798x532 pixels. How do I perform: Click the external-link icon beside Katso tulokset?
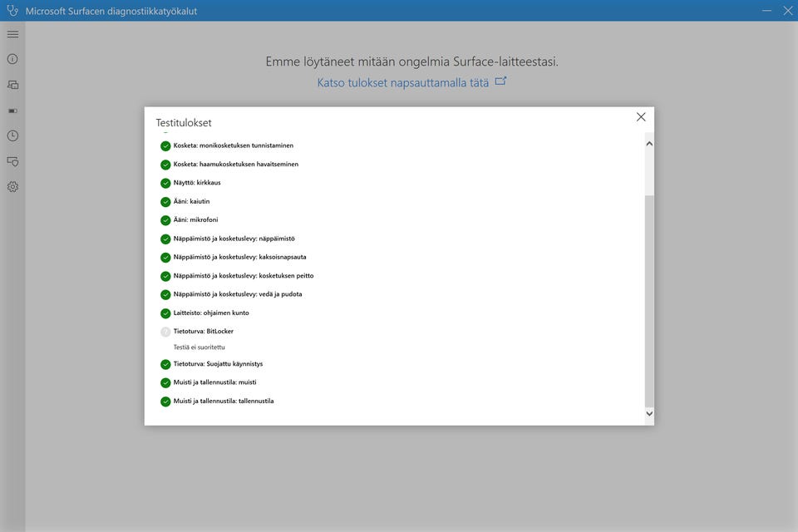(x=500, y=81)
